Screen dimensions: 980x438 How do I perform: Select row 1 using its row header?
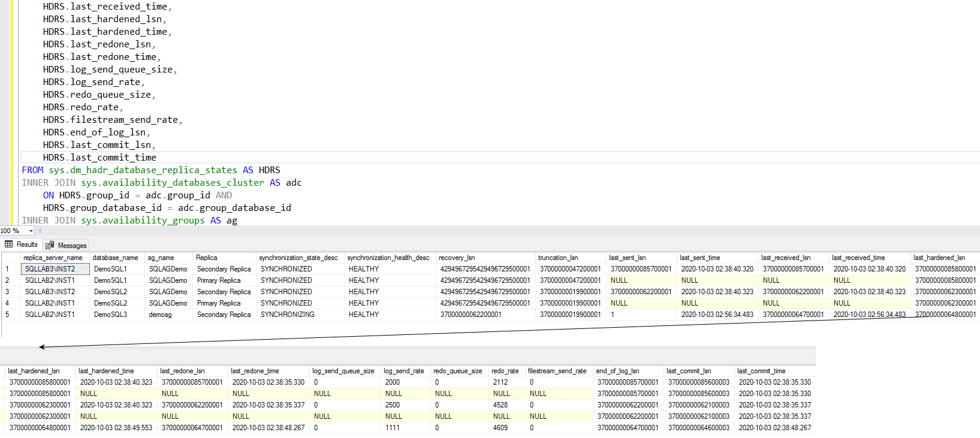coord(8,269)
